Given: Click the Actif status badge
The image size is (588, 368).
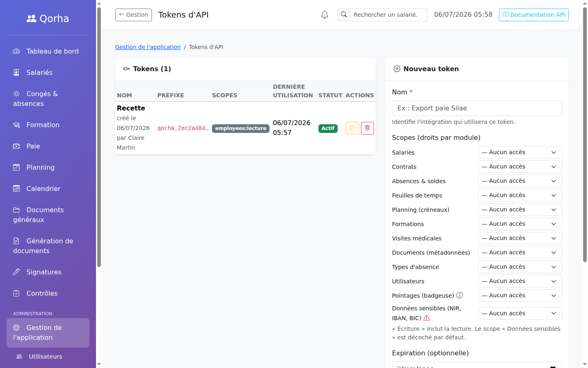Looking at the screenshot, I should point(328,128).
